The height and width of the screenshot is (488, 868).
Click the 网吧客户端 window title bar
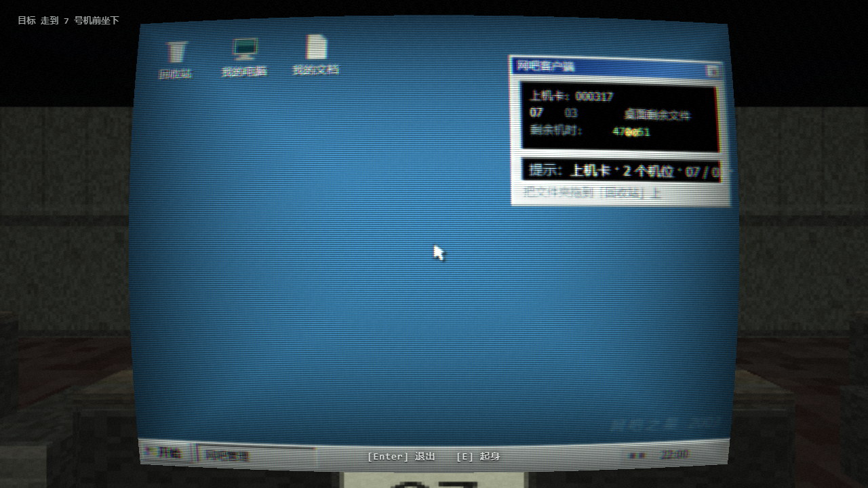tap(616, 66)
